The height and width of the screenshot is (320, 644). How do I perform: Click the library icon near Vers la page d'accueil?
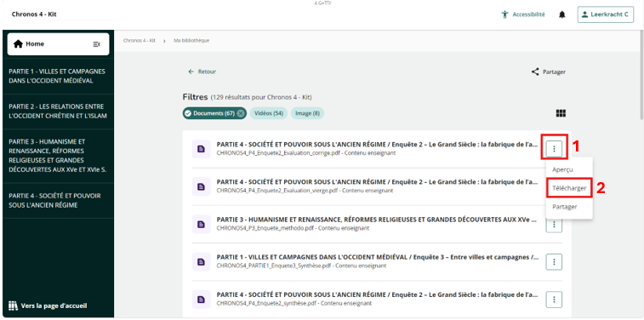(x=14, y=306)
